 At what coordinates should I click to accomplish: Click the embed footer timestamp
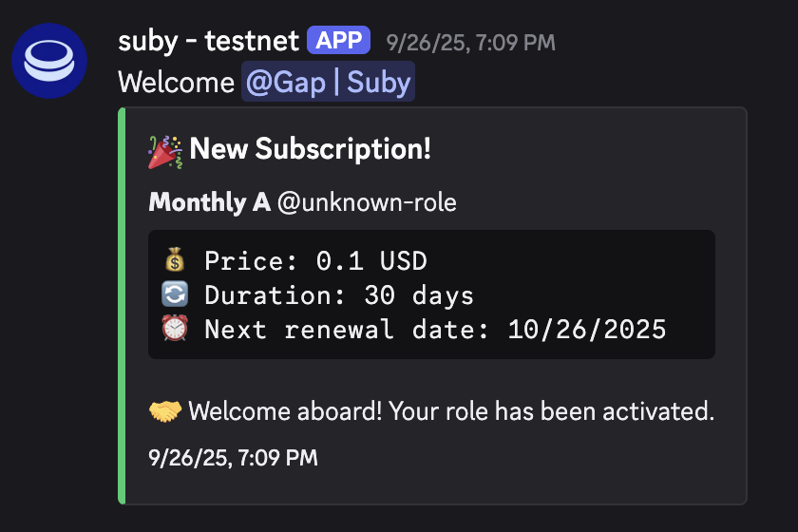pyautogui.click(x=233, y=458)
